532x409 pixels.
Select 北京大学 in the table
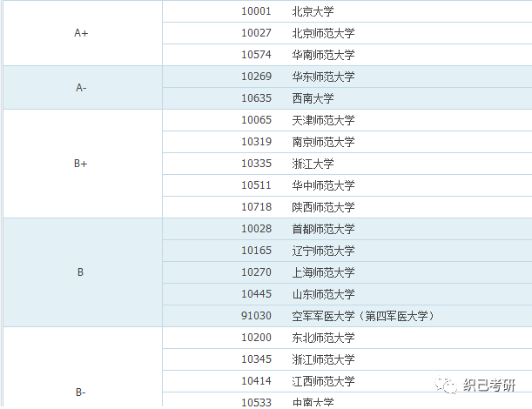coord(313,11)
